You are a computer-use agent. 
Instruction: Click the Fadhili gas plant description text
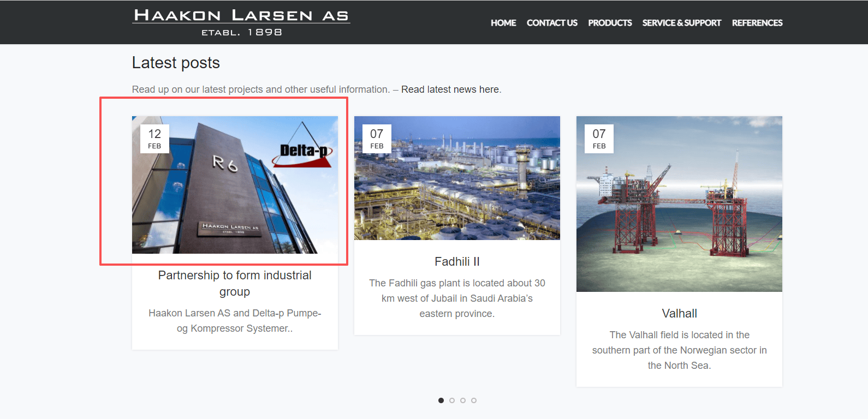[457, 298]
